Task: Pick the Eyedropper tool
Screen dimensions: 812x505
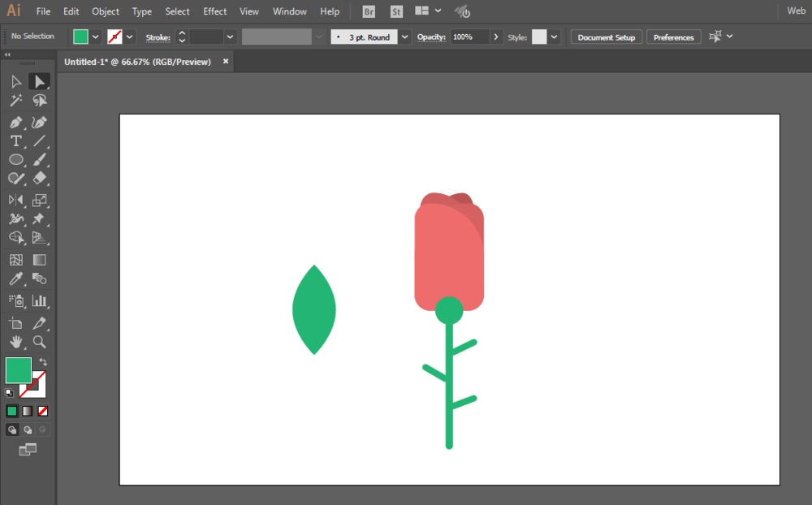Action: [x=15, y=278]
